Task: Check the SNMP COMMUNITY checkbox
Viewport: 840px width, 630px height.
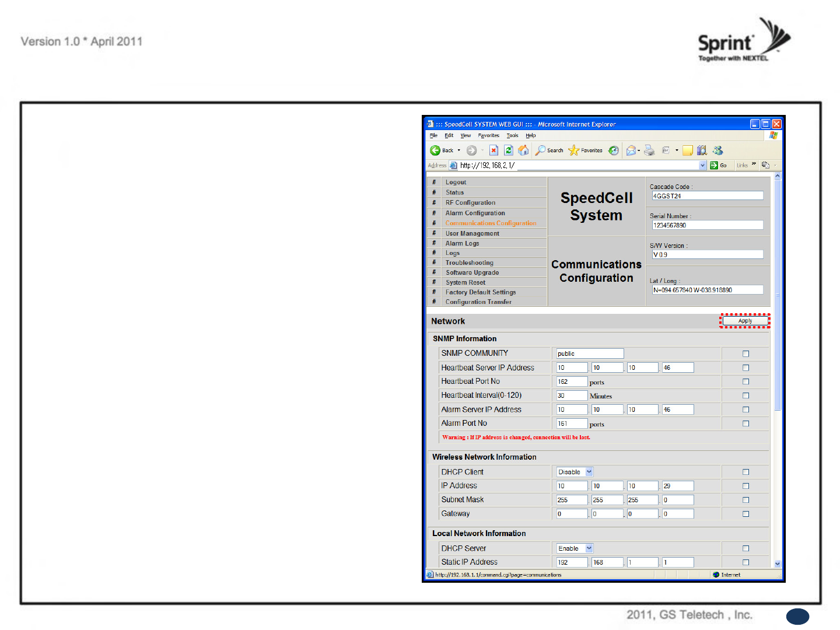Action: point(745,353)
